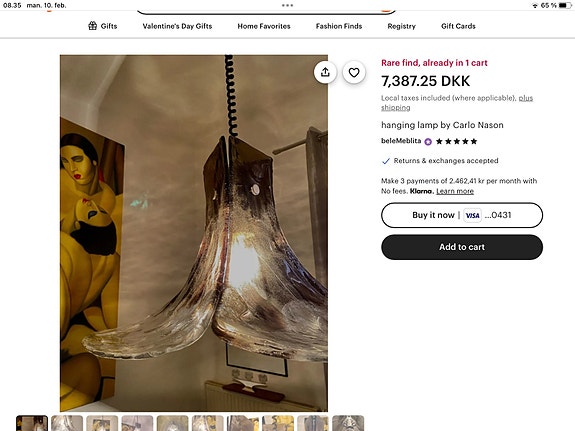Open Home Favorites menu
The width and height of the screenshot is (575, 431).
[x=264, y=26]
